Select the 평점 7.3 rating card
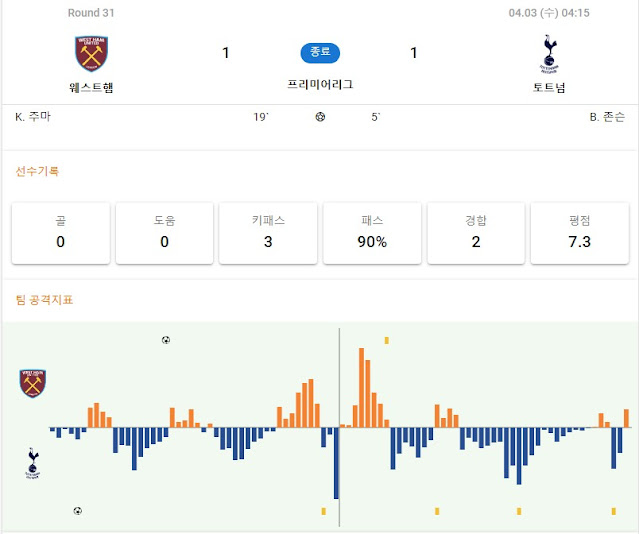Viewport: 639px width, 534px height. point(580,233)
